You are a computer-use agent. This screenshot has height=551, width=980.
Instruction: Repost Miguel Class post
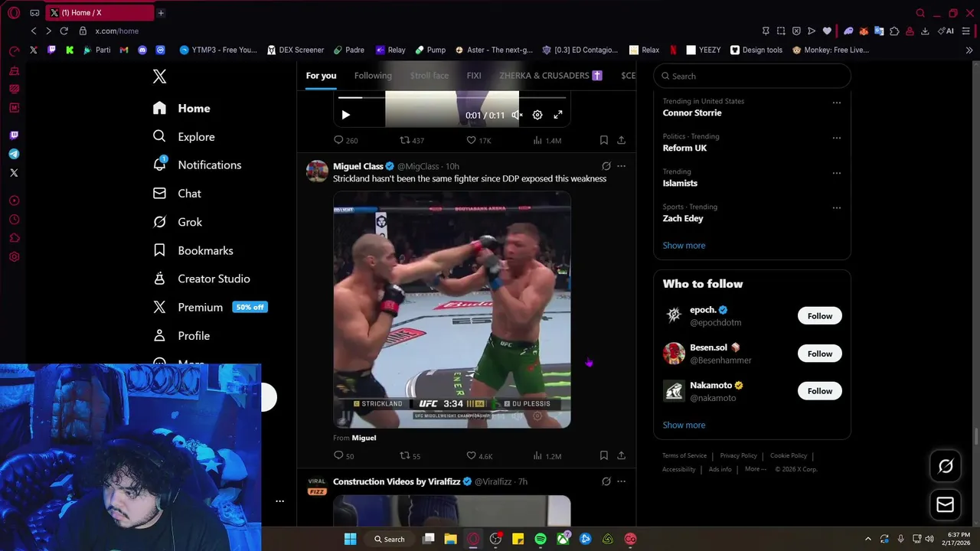(x=410, y=455)
